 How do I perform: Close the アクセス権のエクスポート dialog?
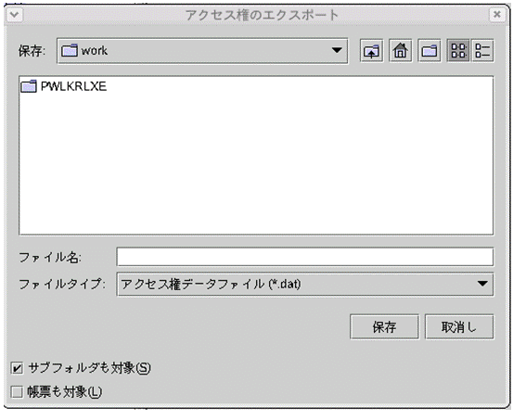pos(497,15)
